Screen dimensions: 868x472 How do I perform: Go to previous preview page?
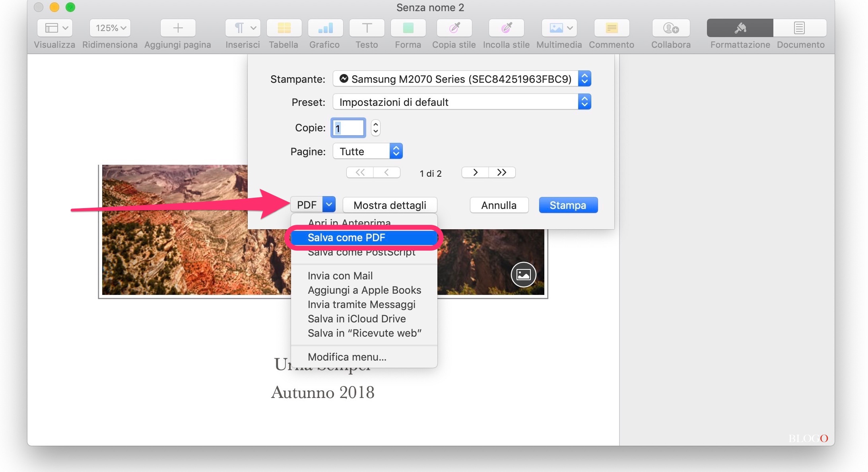click(x=386, y=172)
